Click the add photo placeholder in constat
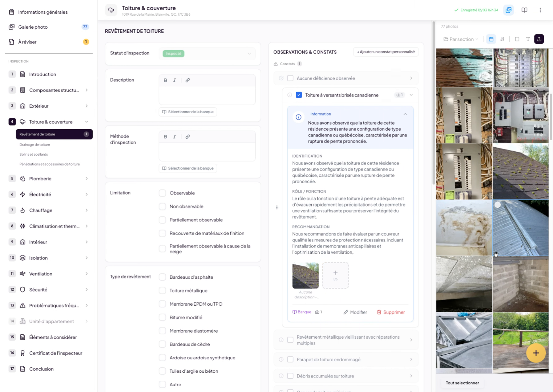553x392 pixels. pos(335,275)
